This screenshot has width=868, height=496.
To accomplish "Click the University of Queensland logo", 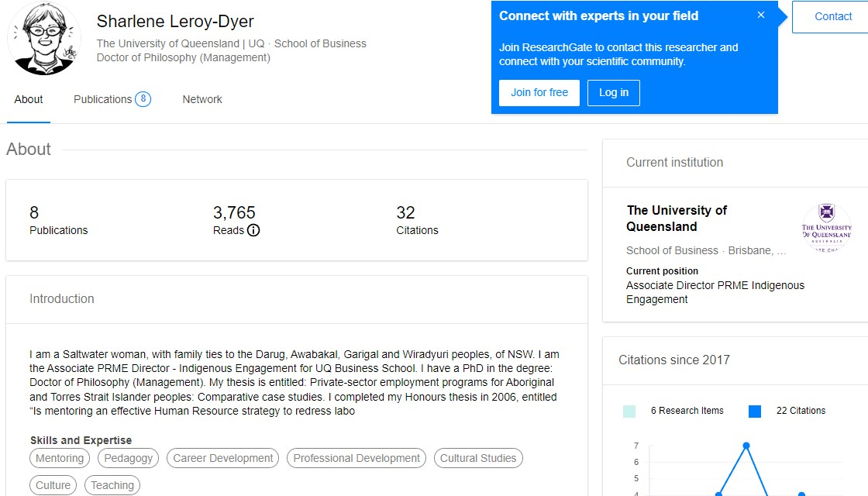I will pos(826,228).
